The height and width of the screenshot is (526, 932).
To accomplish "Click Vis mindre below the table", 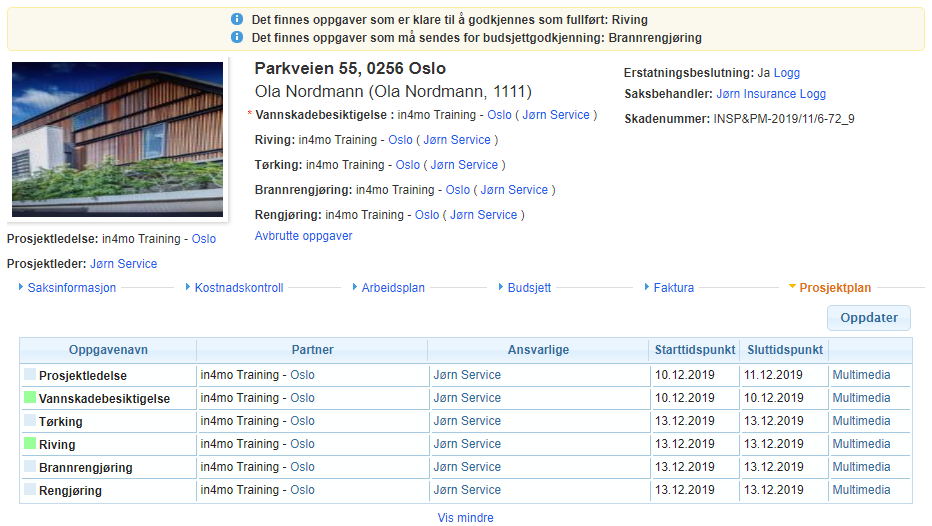I will tap(465, 518).
